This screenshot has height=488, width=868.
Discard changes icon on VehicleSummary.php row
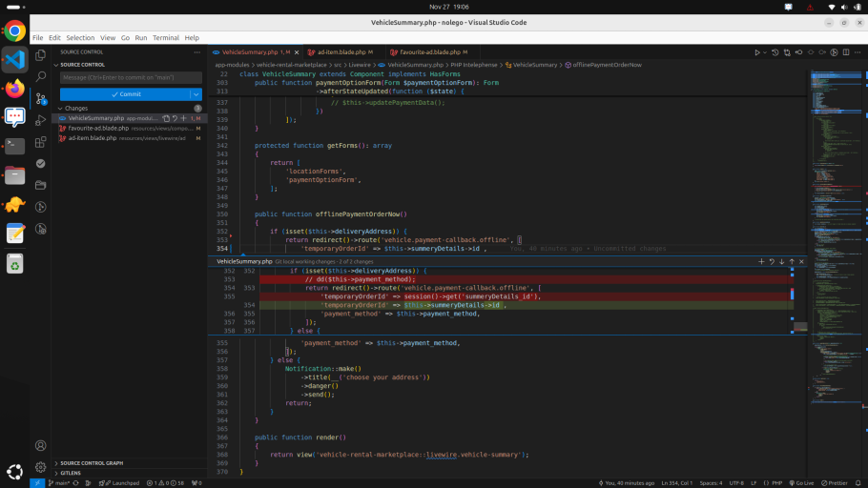pyautogui.click(x=174, y=118)
